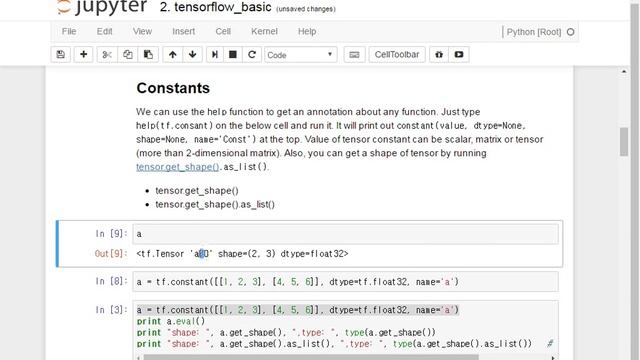Click the horizontal scrollbar of cell In [3]

point(310,358)
